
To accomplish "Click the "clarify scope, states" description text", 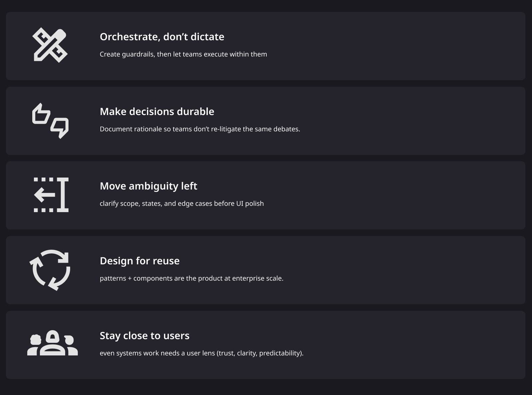I will tap(182, 203).
